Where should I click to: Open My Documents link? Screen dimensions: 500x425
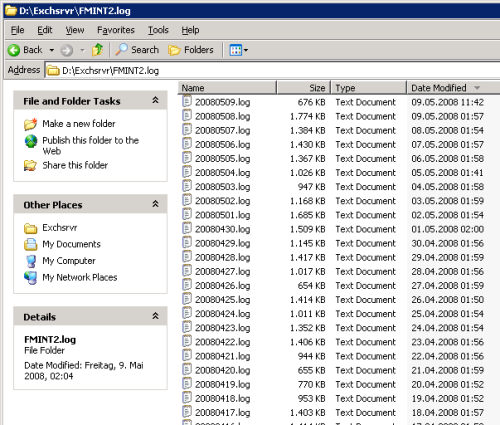[x=71, y=244]
